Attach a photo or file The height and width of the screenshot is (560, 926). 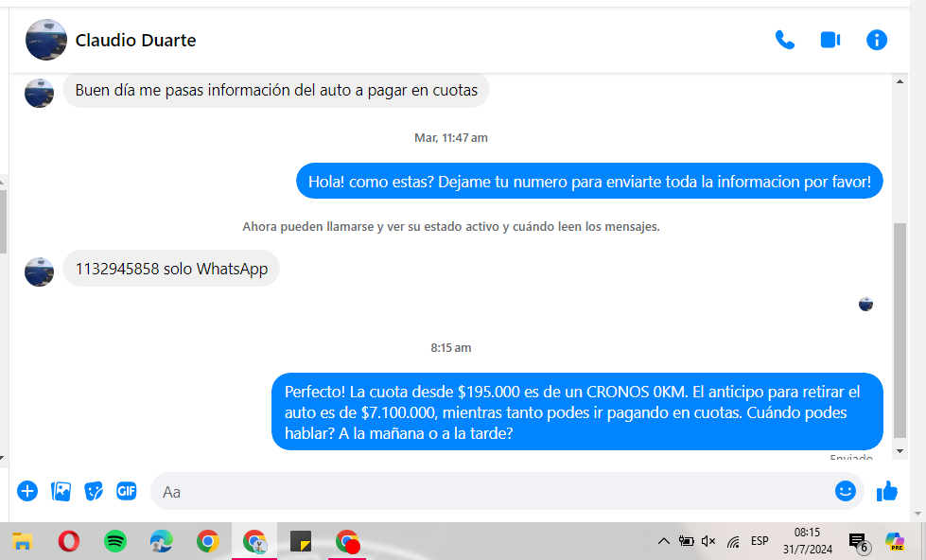[x=61, y=491]
